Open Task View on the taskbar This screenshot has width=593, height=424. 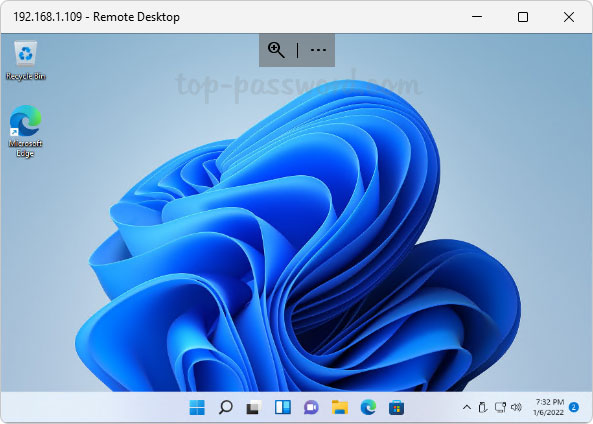coord(254,407)
